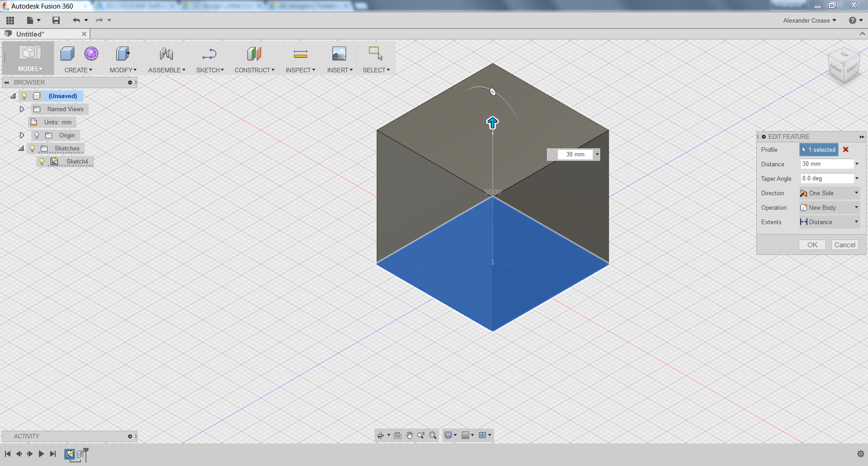Activate the Pan hand icon
The width and height of the screenshot is (868, 466).
click(409, 435)
